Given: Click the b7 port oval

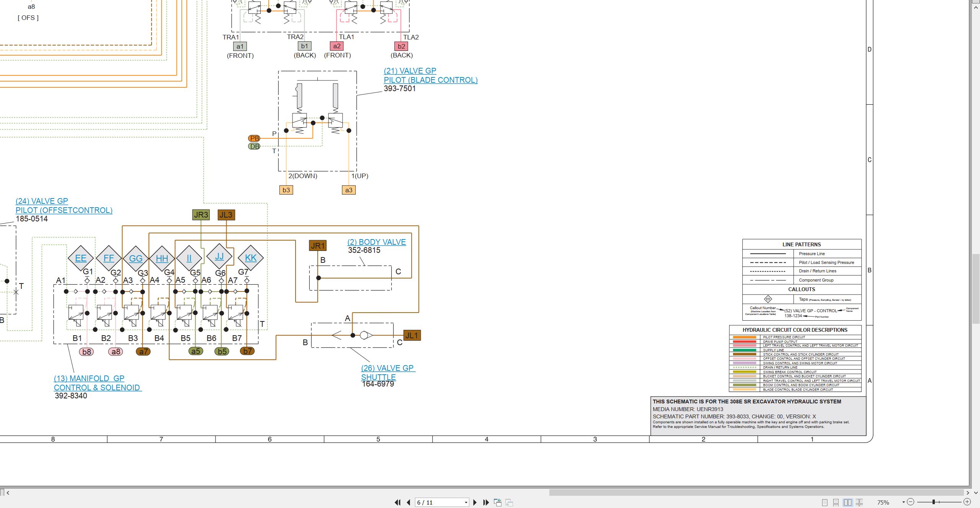Looking at the screenshot, I should [x=248, y=351].
